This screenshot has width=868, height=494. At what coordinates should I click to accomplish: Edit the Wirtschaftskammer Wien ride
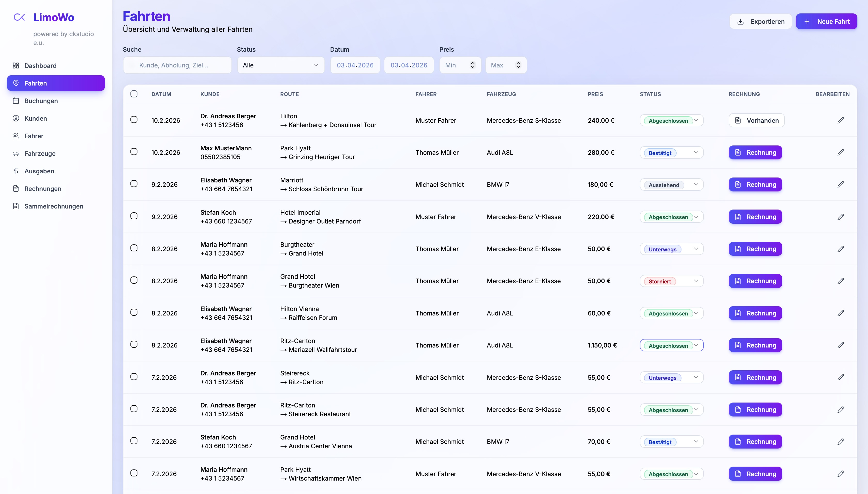[x=841, y=474]
